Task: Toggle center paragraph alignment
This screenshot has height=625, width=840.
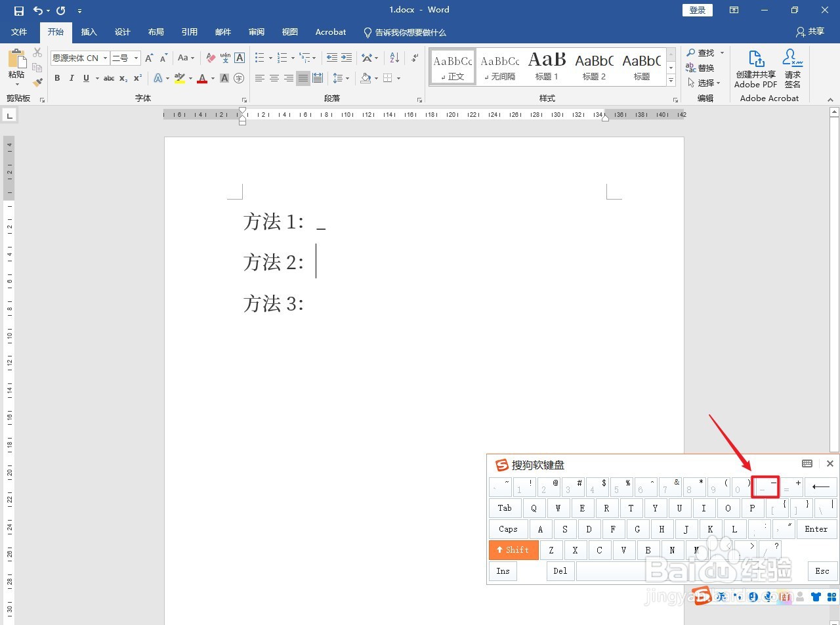Action: point(274,78)
